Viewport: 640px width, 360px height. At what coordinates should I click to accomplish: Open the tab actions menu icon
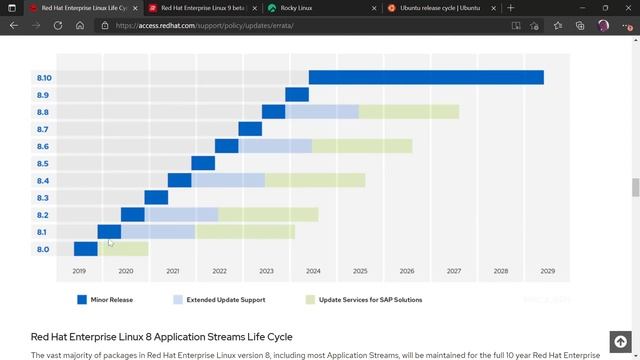coord(11,8)
